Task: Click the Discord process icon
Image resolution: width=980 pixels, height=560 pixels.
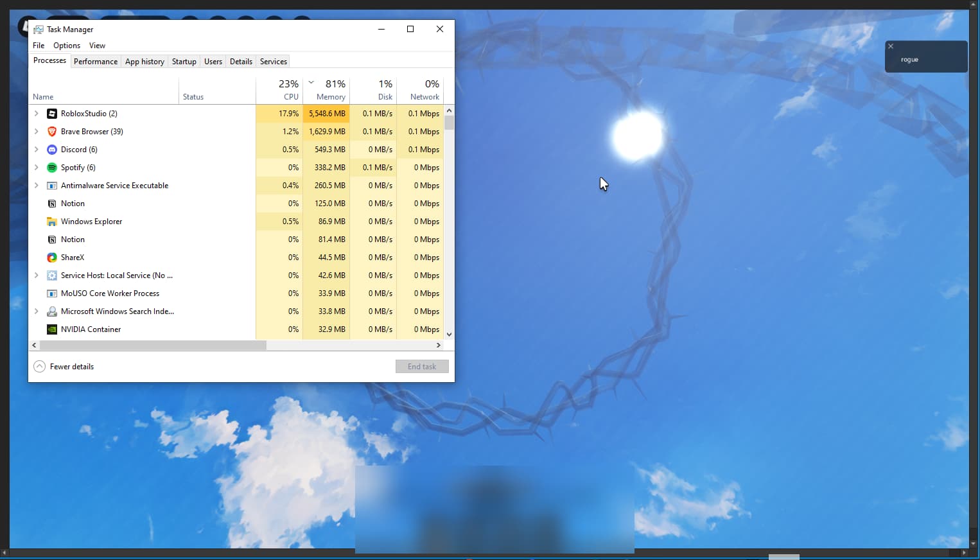Action: (51, 149)
